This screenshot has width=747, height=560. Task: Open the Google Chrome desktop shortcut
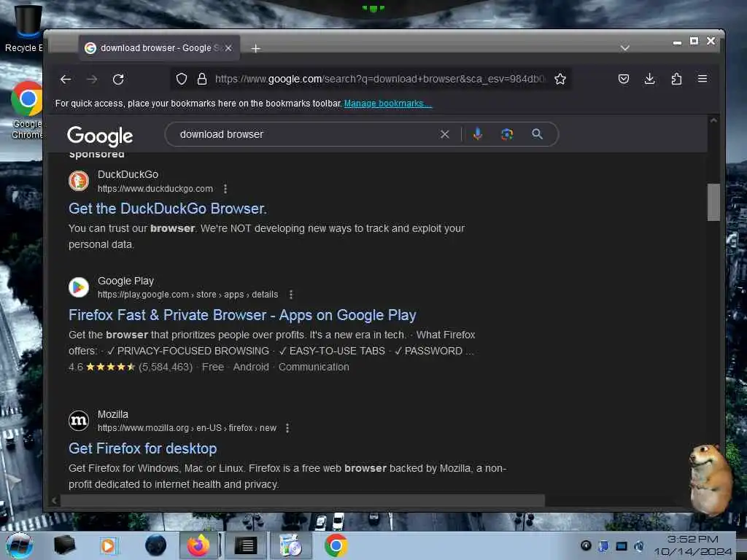click(26, 111)
